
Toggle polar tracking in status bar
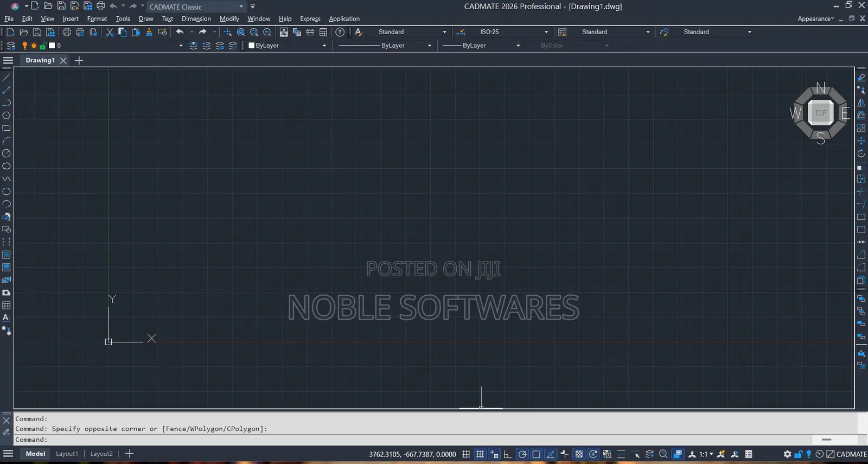pos(522,454)
